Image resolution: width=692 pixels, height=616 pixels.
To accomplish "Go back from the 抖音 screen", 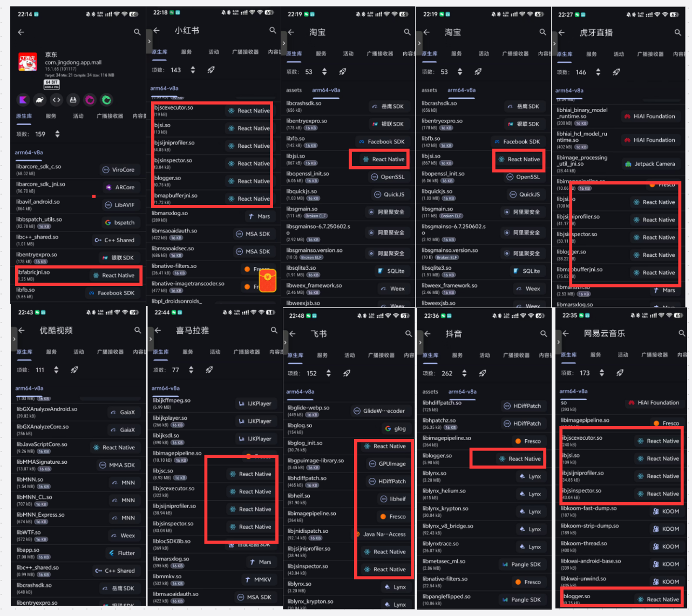I will point(427,334).
